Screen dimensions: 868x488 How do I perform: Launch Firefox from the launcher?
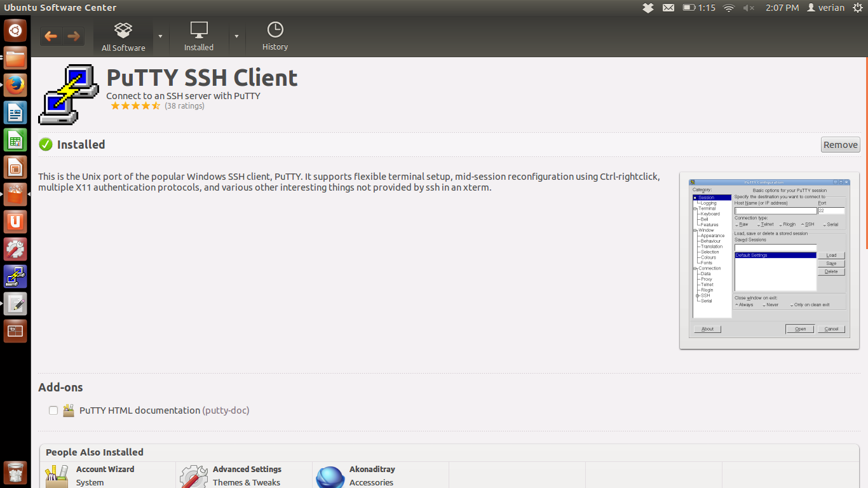(15, 85)
